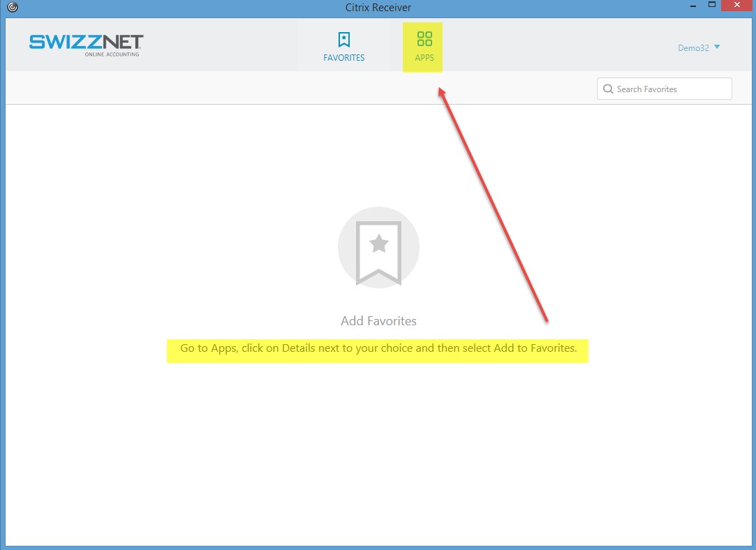Minimize the Citrix Receiver window
Screen dimensions: 756x550
693,6
